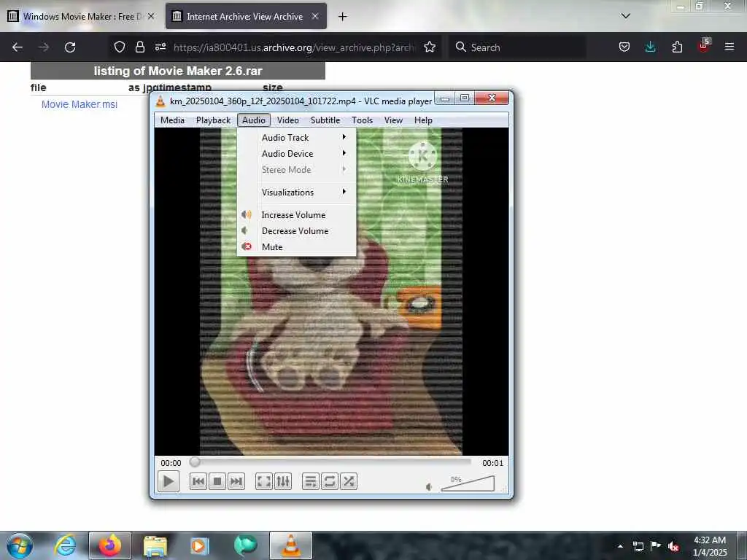The width and height of the screenshot is (747, 560).
Task: Toggle random shuffle playback in VLC
Action: click(349, 481)
